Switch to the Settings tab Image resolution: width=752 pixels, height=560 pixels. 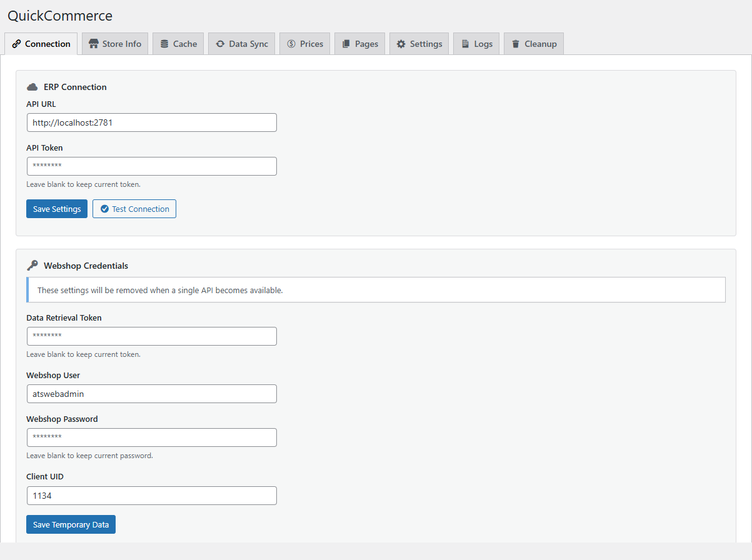tap(419, 44)
